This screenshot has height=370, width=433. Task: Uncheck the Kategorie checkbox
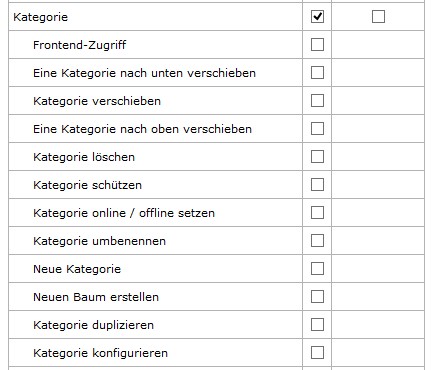pyautogui.click(x=317, y=16)
